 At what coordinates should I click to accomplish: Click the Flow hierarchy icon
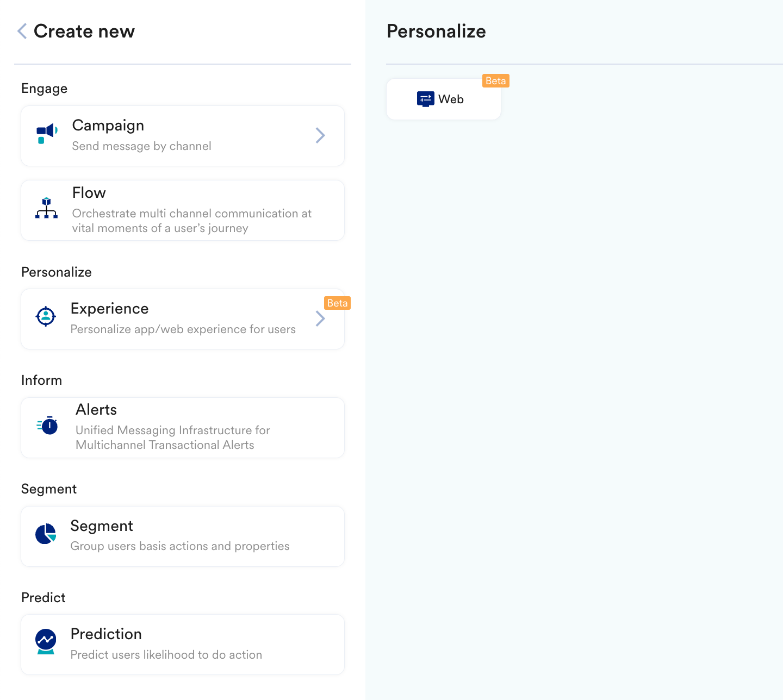[46, 208]
